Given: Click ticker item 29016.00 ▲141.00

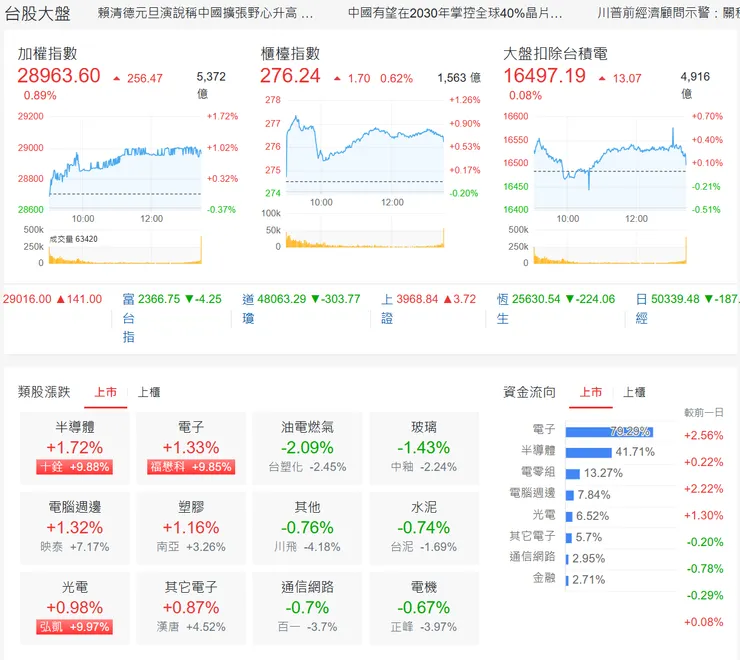Looking at the screenshot, I should [x=52, y=299].
